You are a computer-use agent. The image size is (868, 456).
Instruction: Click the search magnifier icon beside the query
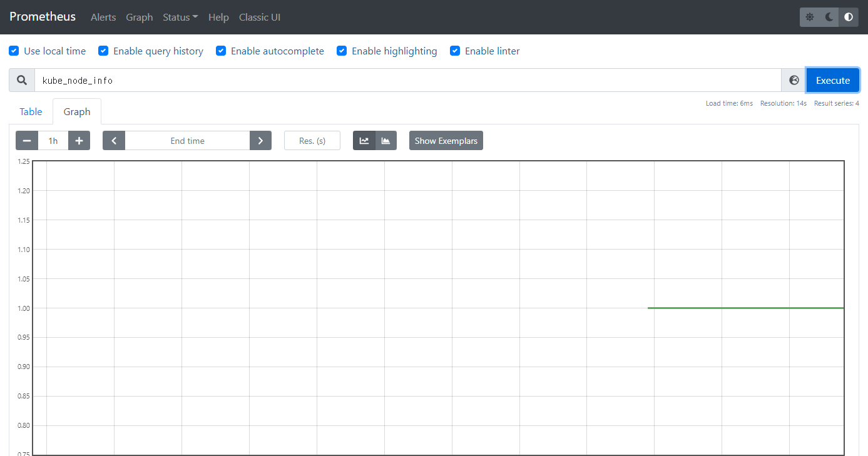pos(22,80)
